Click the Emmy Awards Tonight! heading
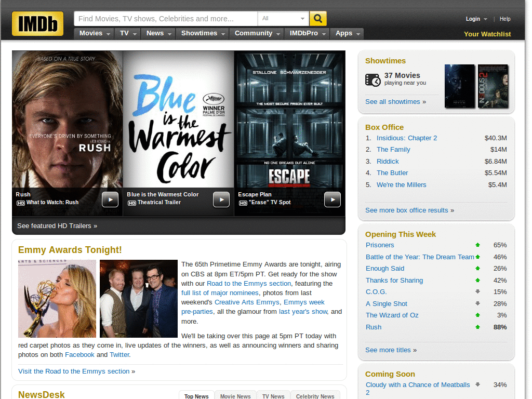The width and height of the screenshot is (532, 399). tap(70, 250)
